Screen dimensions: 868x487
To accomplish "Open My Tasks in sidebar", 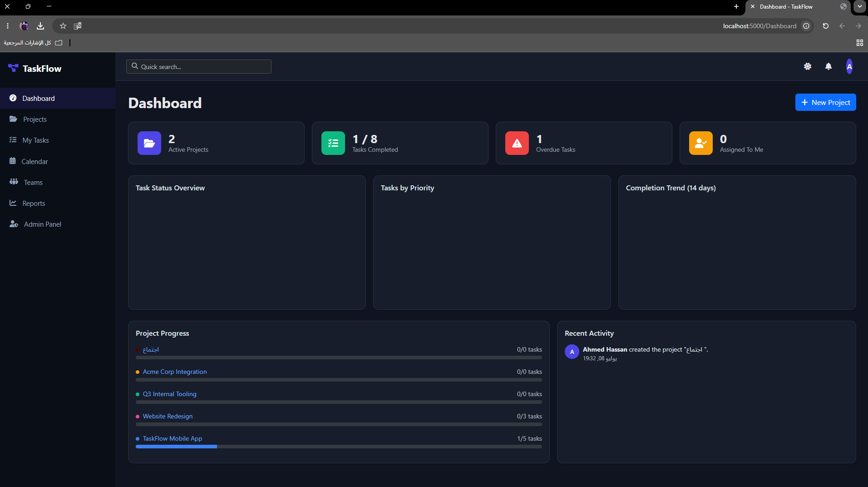I will point(58,140).
